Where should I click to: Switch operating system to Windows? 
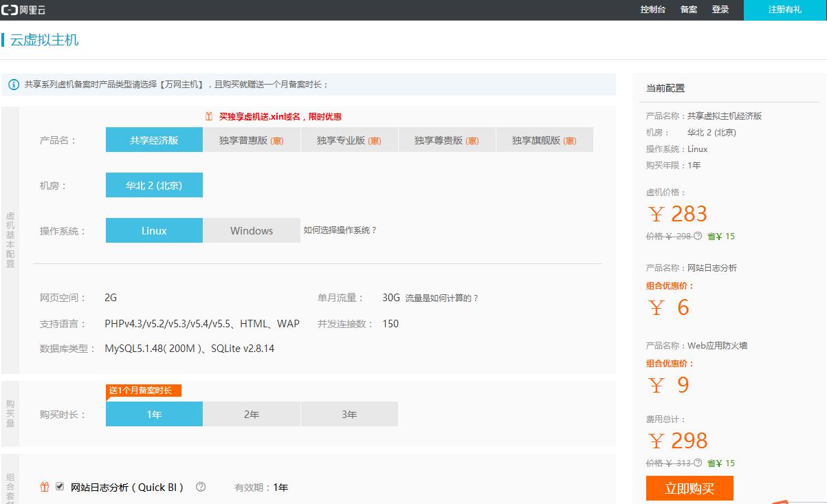[x=252, y=230]
